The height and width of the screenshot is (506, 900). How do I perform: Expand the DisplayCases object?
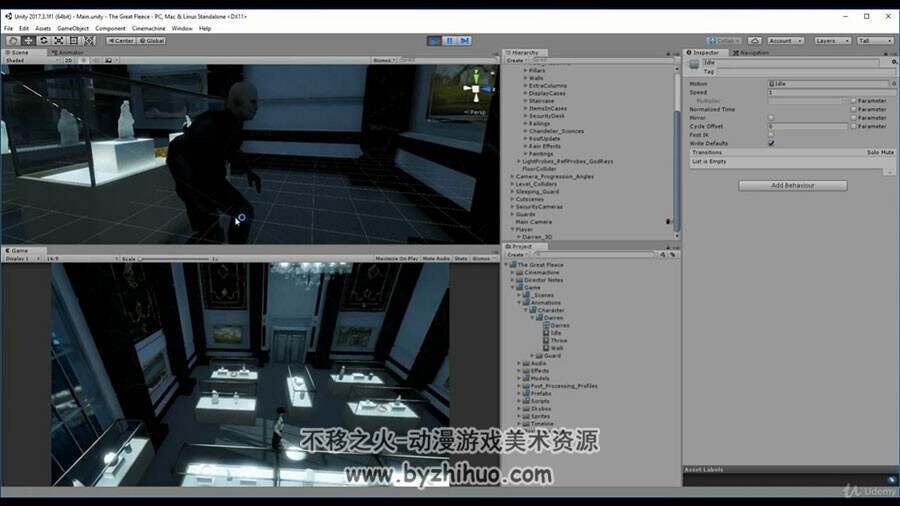[x=525, y=93]
